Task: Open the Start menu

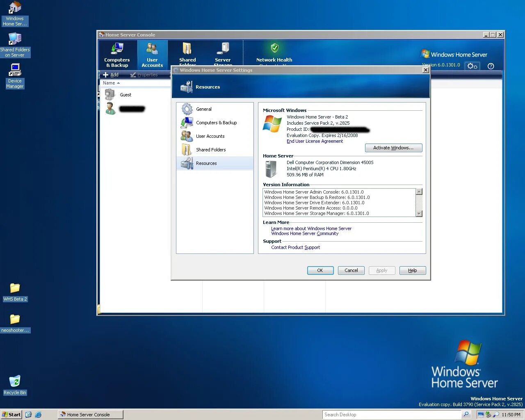Action: pos(11,415)
